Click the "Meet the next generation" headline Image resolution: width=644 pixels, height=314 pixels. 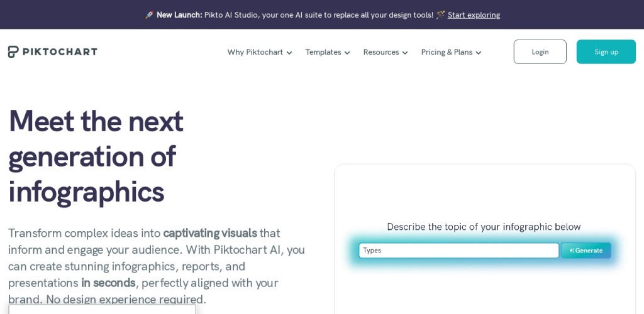96,156
